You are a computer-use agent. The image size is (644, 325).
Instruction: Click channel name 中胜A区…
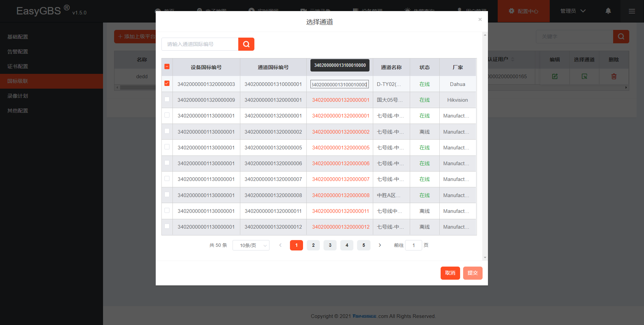pos(389,195)
